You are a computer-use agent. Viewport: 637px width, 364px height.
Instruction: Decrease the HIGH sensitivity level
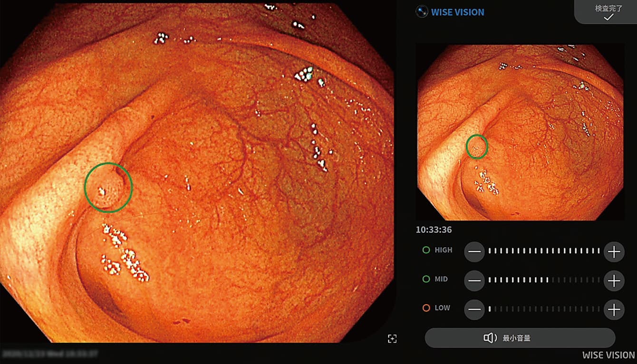point(474,252)
